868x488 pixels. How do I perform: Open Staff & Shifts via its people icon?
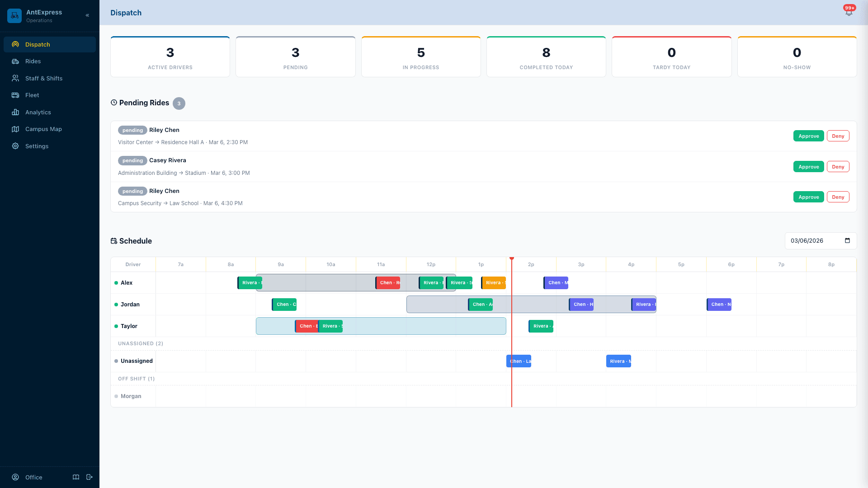coord(15,78)
